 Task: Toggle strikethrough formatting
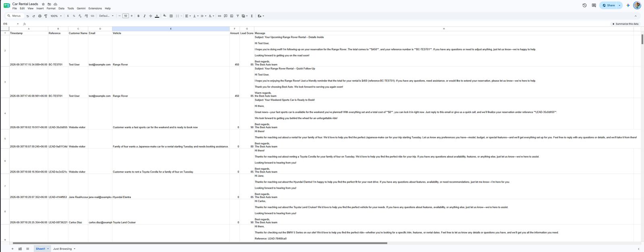[151, 16]
